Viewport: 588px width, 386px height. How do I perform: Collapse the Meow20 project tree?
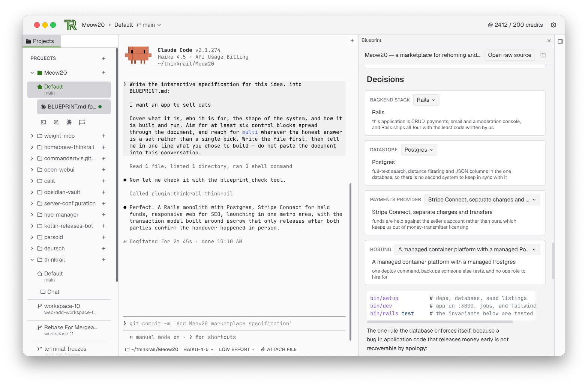click(x=32, y=73)
